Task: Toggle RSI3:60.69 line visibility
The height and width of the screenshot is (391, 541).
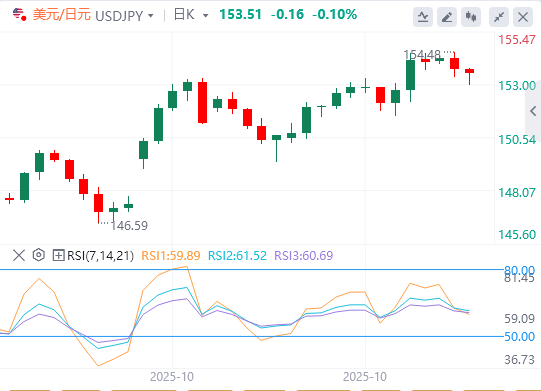Action: point(304,255)
